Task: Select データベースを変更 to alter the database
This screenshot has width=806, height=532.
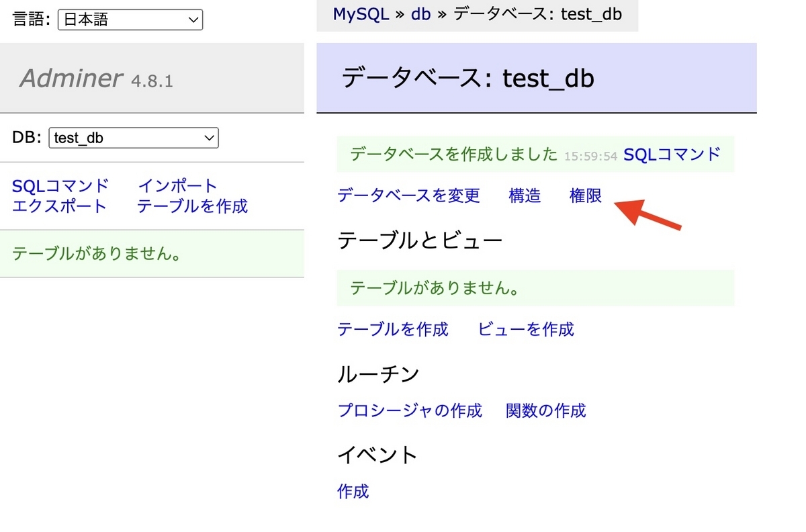Action: click(408, 195)
